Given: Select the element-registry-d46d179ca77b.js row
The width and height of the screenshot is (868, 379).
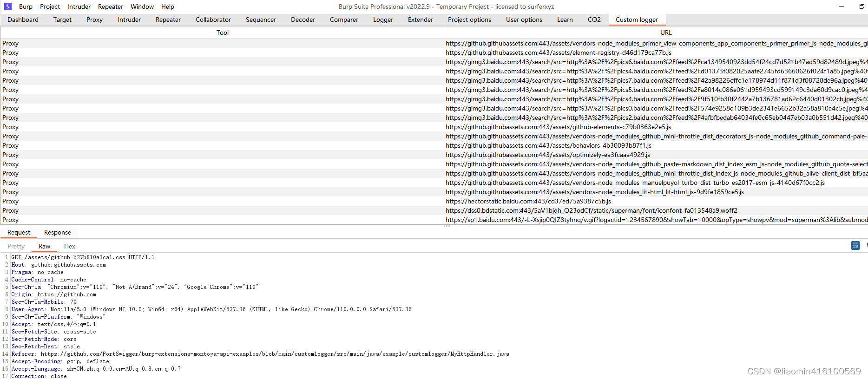Looking at the screenshot, I should point(434,52).
